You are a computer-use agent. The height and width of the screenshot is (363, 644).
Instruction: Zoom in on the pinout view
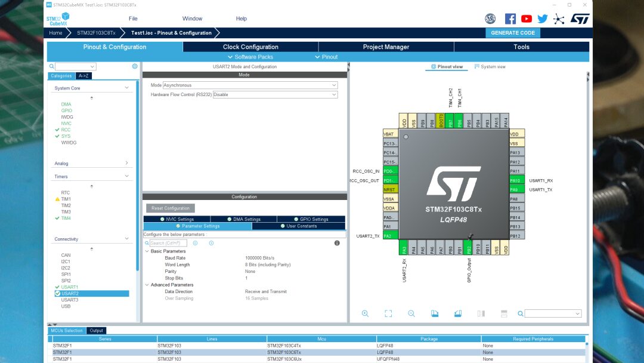tap(365, 313)
